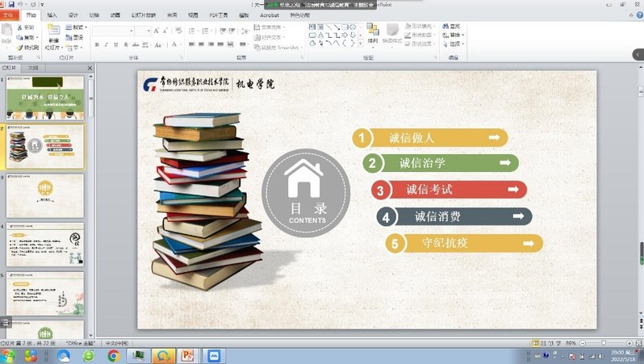
Task: Toggle underline formatting
Action: tap(116, 44)
